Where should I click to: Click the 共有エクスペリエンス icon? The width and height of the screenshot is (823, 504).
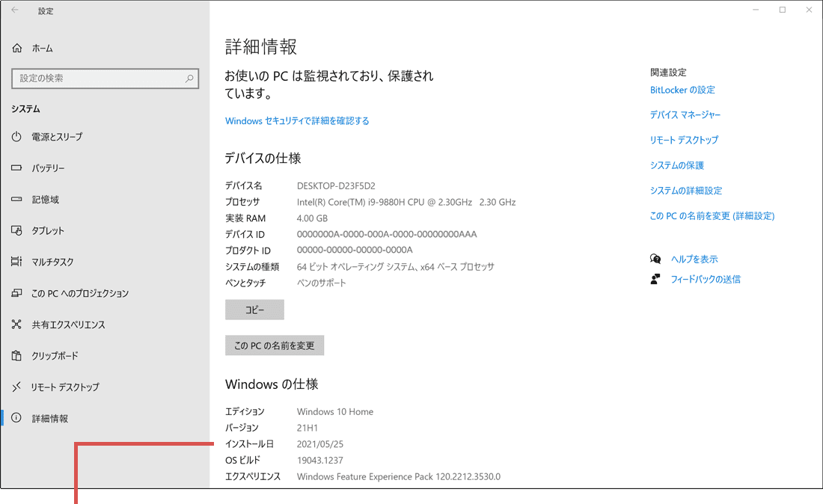(16, 325)
